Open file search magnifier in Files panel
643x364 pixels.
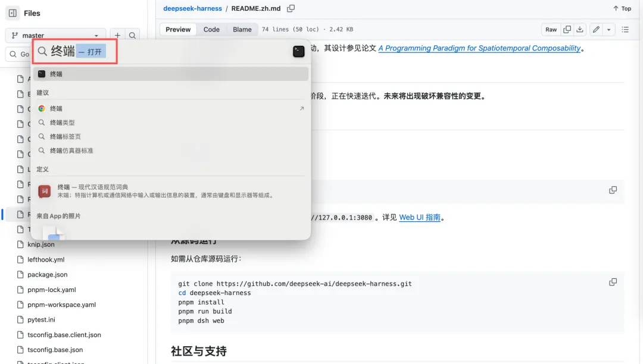coord(132,35)
